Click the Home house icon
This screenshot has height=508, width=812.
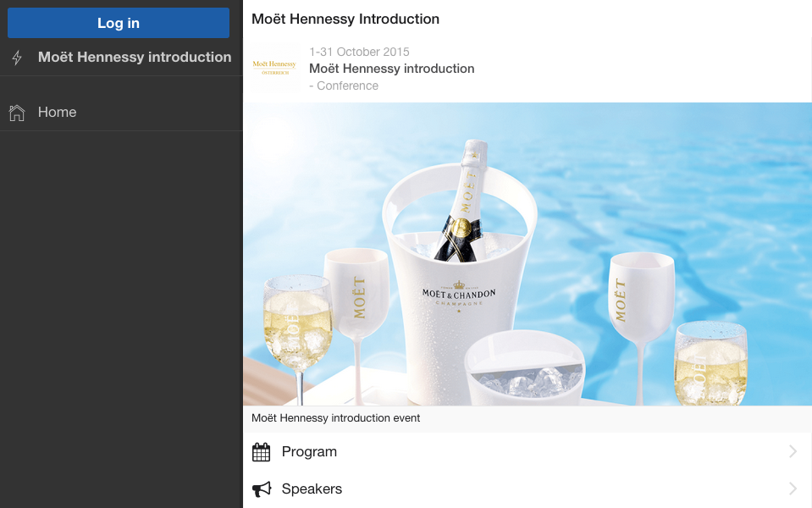pyautogui.click(x=17, y=113)
